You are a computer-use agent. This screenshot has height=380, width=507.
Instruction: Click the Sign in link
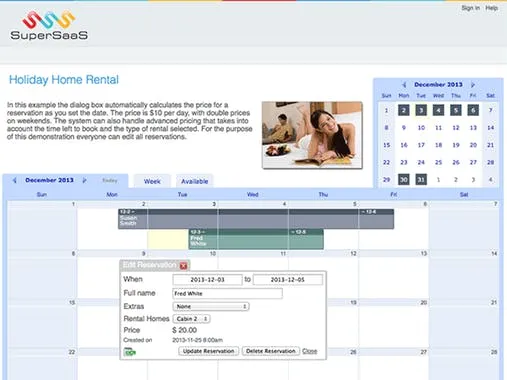470,8
